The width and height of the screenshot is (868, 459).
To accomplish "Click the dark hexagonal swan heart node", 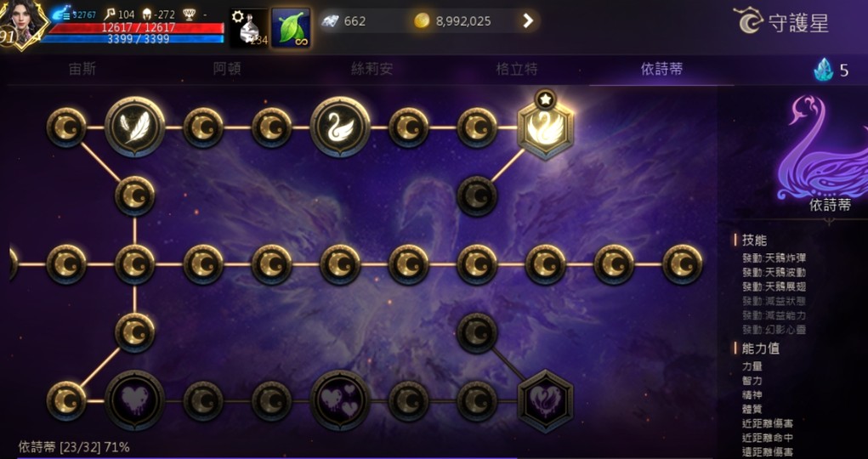I will [x=545, y=401].
